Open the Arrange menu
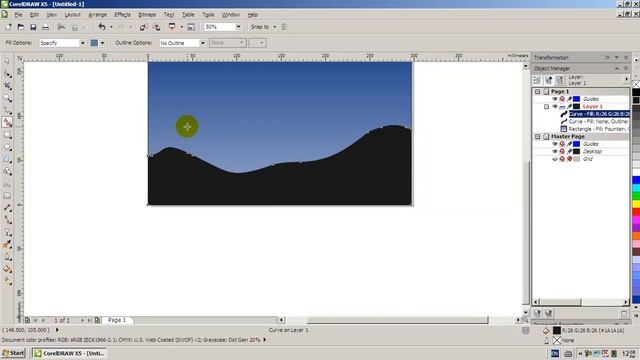The image size is (640, 360). 98,15
